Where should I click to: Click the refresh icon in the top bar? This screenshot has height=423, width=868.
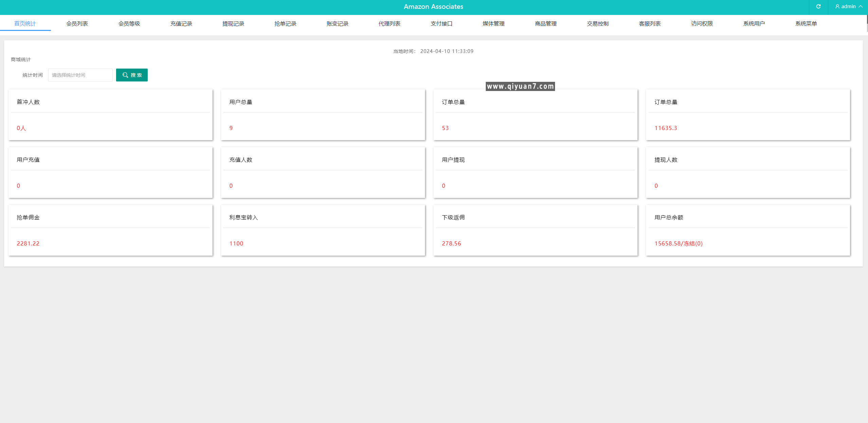coord(818,6)
